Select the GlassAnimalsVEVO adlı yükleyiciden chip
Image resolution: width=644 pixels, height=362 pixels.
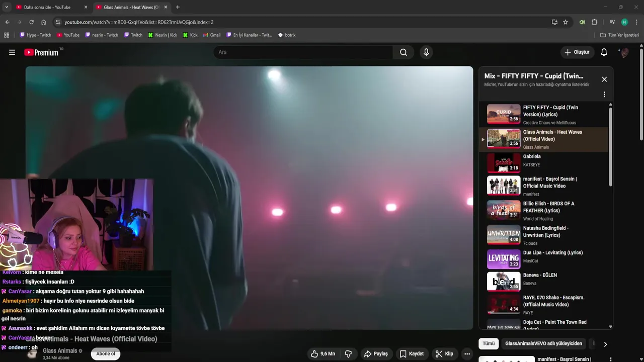click(543, 344)
